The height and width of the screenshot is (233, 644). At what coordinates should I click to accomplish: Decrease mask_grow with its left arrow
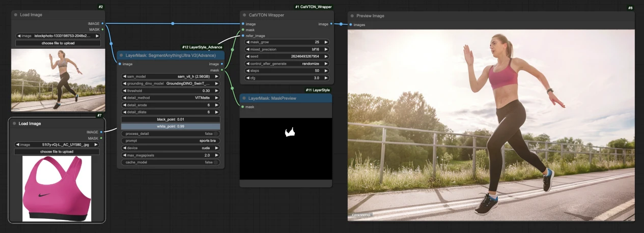pyautogui.click(x=247, y=42)
